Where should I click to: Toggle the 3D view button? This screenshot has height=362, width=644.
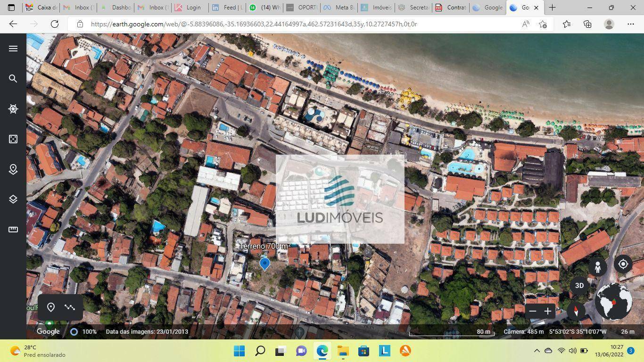[x=579, y=286]
